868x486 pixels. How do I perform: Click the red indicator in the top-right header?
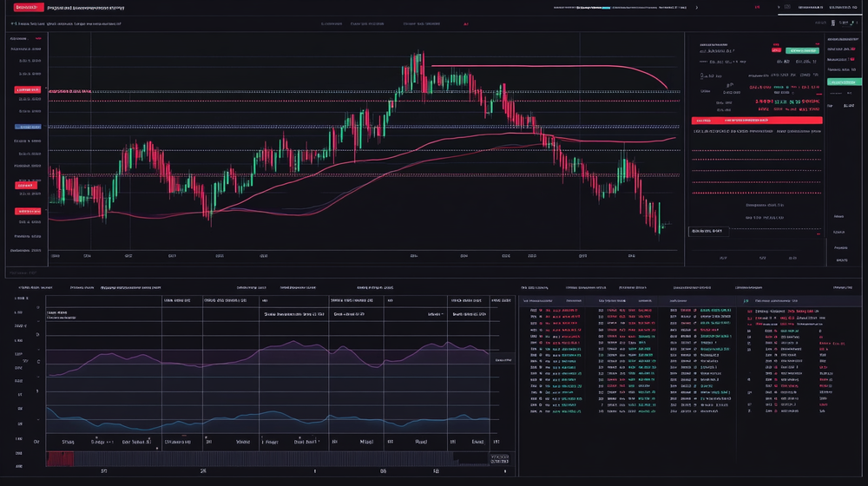[x=756, y=7]
